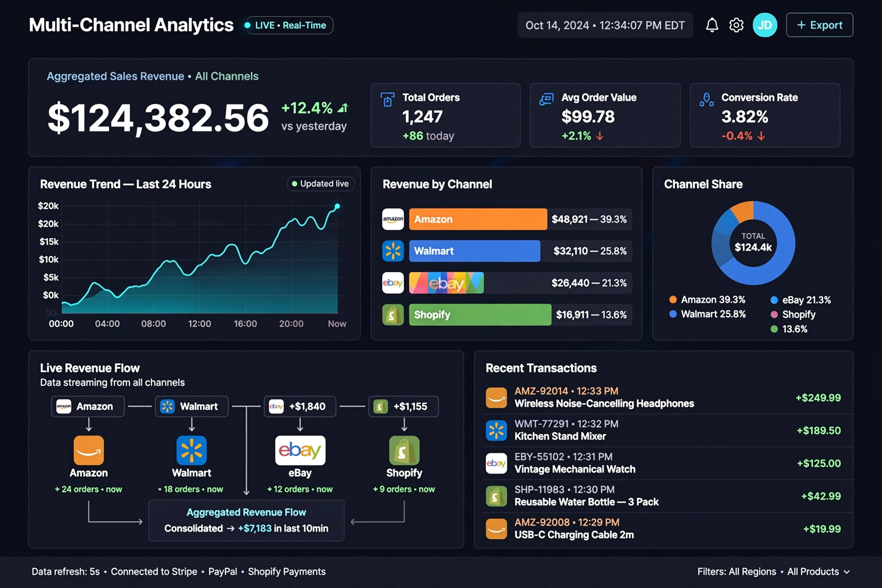Click the revenue up-arrow next to +12.4%
The width and height of the screenshot is (882, 588).
click(x=343, y=108)
